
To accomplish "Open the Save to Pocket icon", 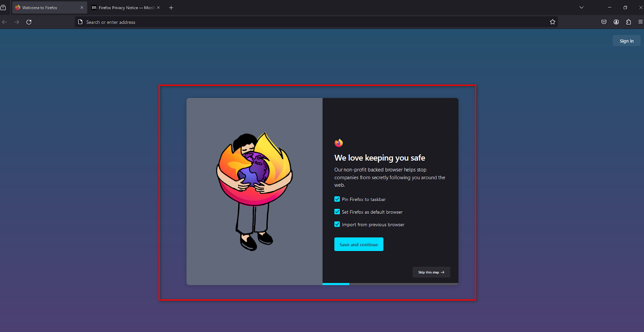I will [604, 22].
